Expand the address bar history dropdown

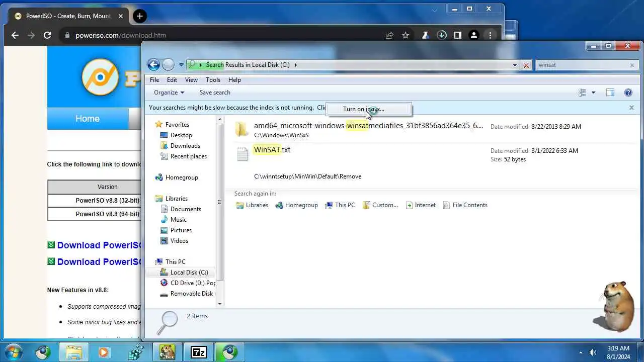(x=515, y=65)
